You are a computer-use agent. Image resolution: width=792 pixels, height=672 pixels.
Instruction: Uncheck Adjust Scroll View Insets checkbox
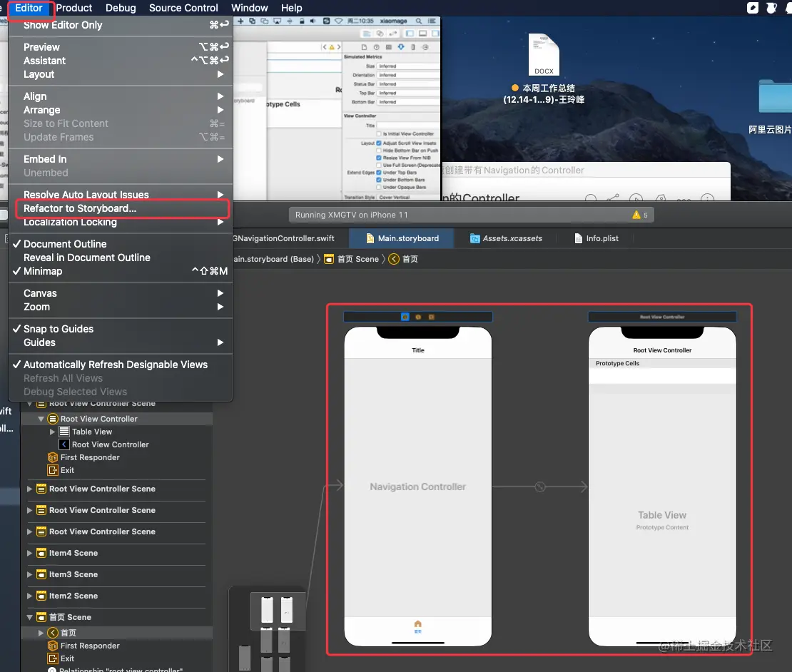379,143
